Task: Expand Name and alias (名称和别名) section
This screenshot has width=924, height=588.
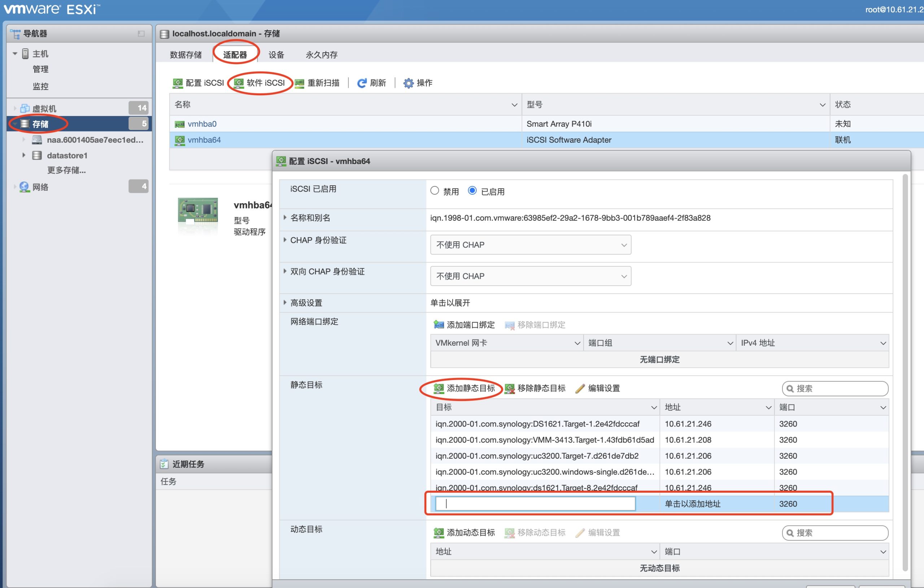Action: pos(285,217)
